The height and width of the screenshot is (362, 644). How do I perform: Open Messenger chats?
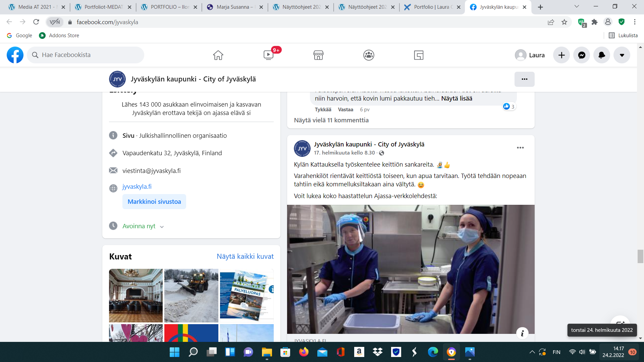coord(582,55)
